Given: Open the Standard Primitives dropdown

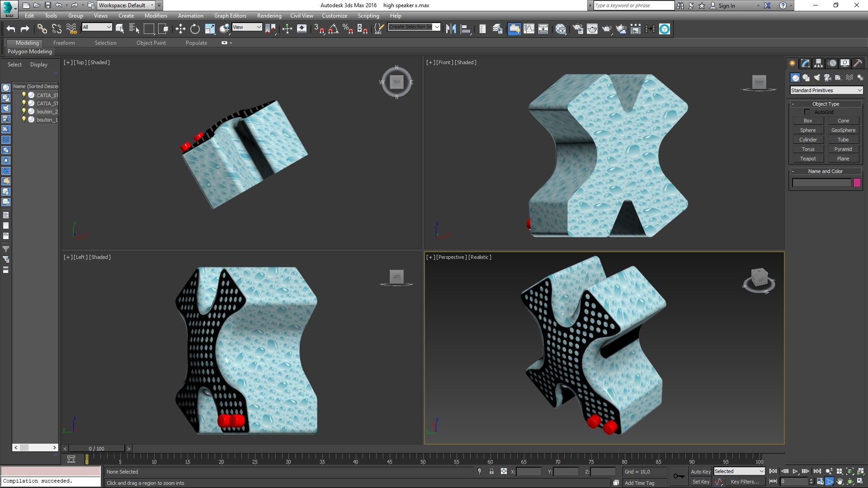Looking at the screenshot, I should coord(826,90).
